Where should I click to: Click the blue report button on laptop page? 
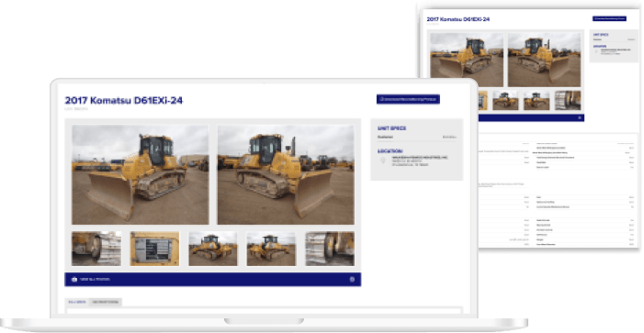(x=408, y=99)
